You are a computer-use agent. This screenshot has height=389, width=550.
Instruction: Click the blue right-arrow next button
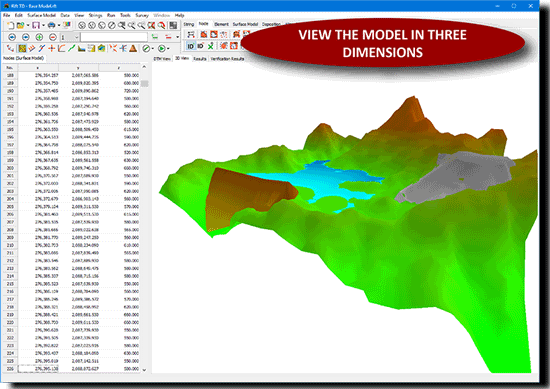[26, 37]
